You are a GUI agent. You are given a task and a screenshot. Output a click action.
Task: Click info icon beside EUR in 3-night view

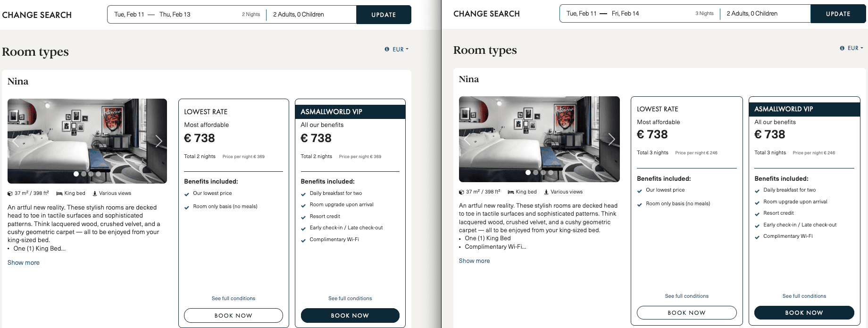[x=842, y=48]
